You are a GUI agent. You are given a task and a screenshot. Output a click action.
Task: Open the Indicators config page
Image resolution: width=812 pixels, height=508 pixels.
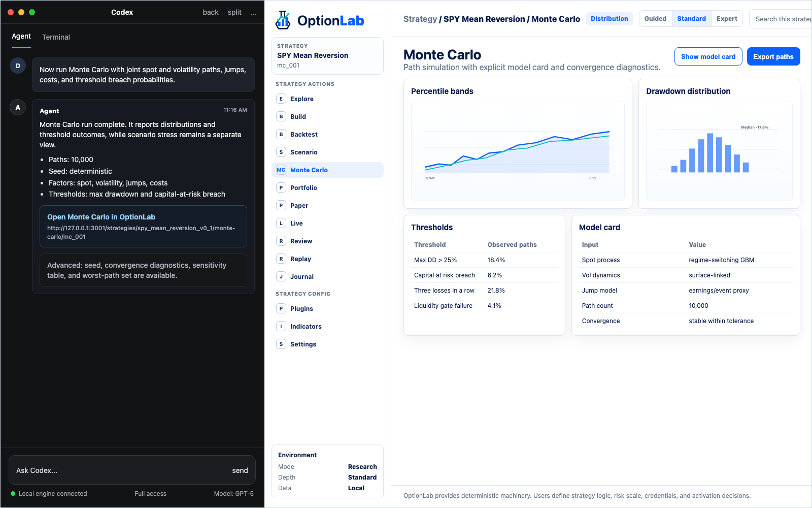tap(327, 327)
